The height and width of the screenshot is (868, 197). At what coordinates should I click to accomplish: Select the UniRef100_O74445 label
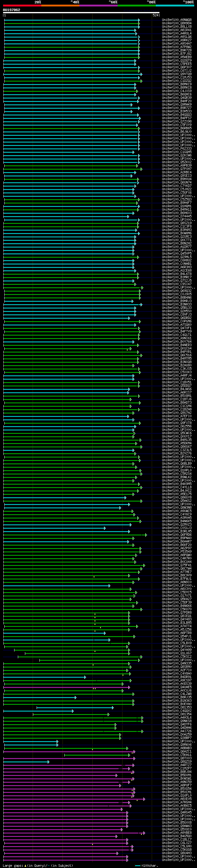177,216
